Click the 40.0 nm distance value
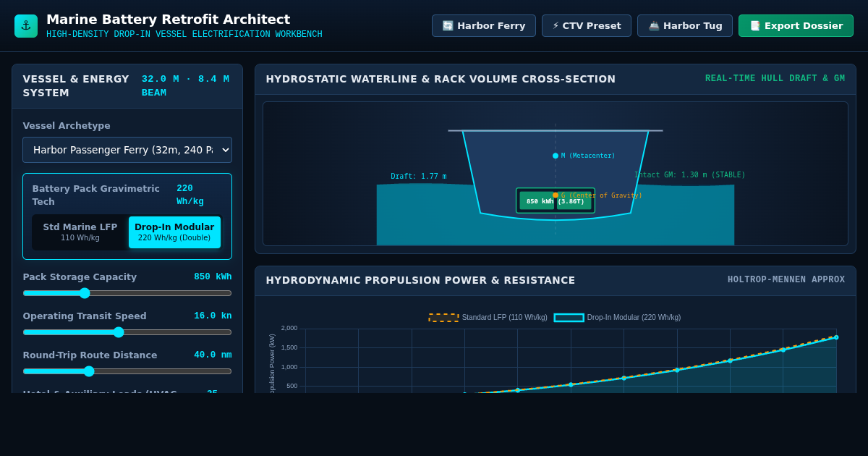 coord(213,355)
